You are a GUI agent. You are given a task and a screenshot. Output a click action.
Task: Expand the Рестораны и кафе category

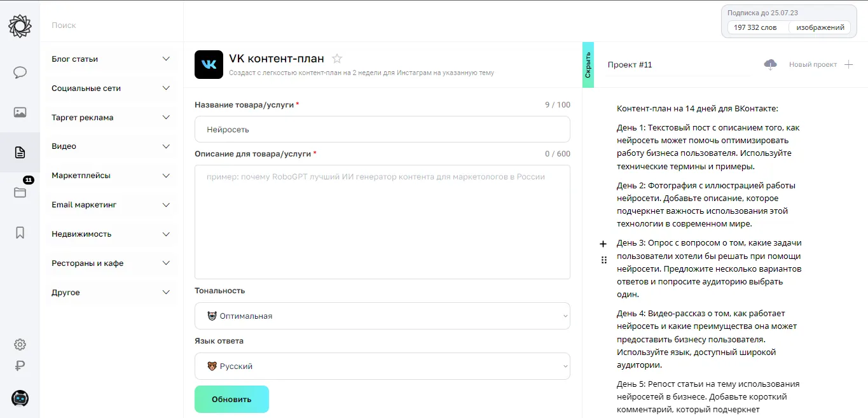(111, 263)
